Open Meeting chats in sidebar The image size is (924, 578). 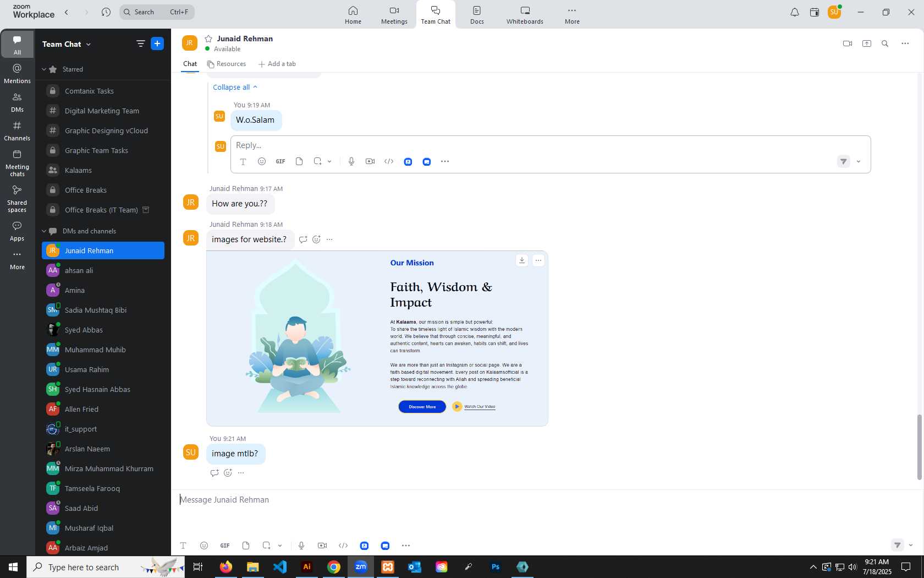click(17, 163)
